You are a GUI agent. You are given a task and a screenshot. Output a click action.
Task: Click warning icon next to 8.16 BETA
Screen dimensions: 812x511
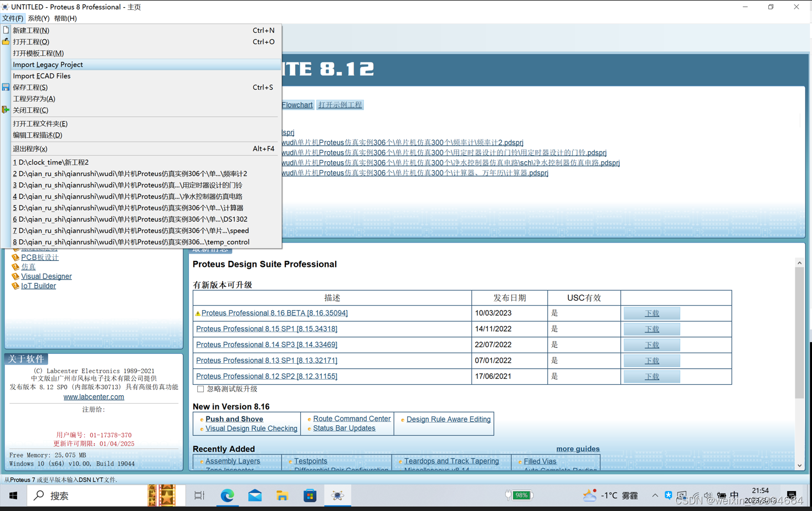pyautogui.click(x=198, y=313)
